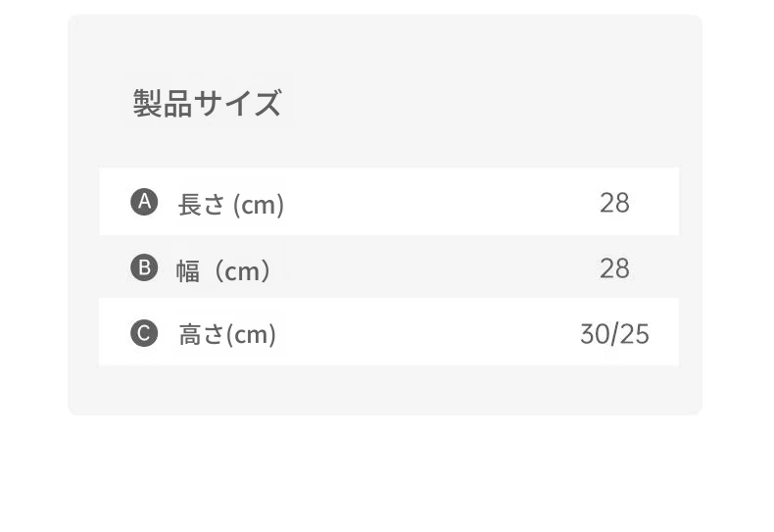This screenshot has height=532, width=774.
Task: Click the circled B icon
Action: [144, 267]
